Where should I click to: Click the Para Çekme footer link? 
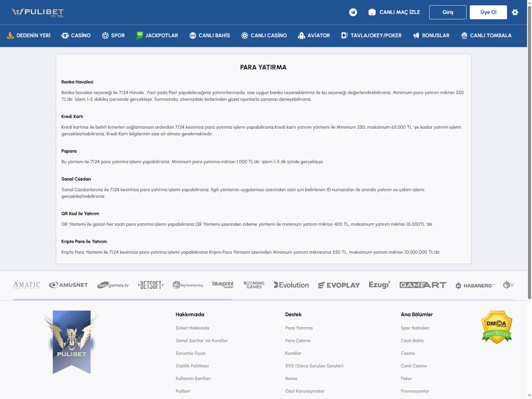tap(298, 340)
